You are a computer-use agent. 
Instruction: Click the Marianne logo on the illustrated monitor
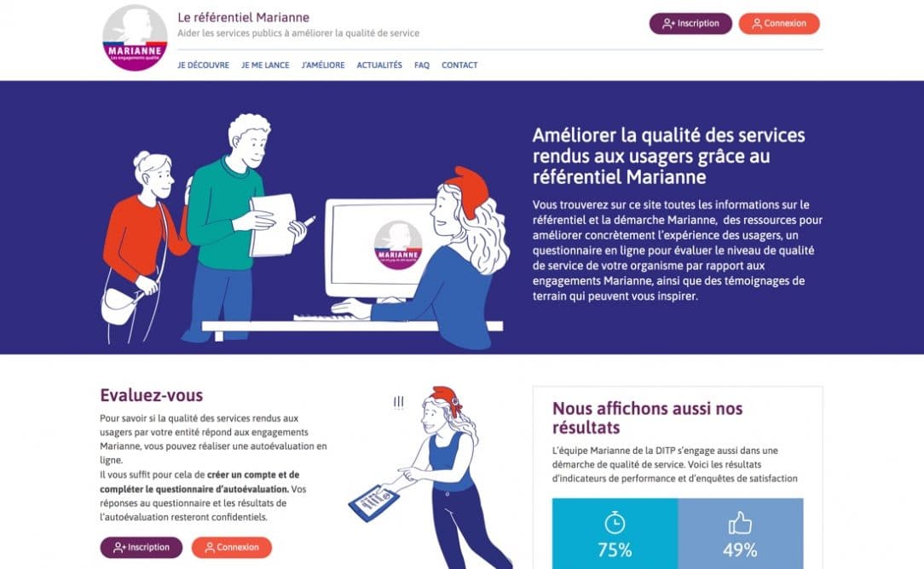click(398, 245)
